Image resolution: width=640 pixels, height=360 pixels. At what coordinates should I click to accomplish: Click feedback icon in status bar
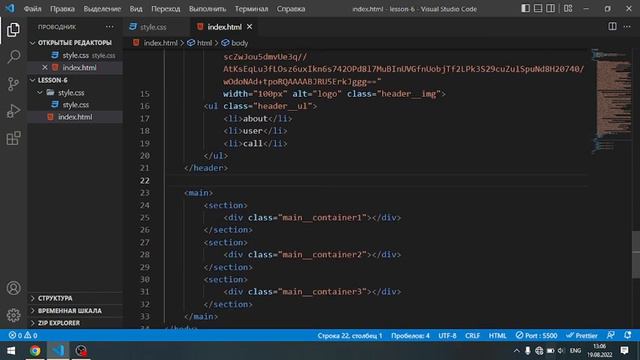tap(611, 336)
